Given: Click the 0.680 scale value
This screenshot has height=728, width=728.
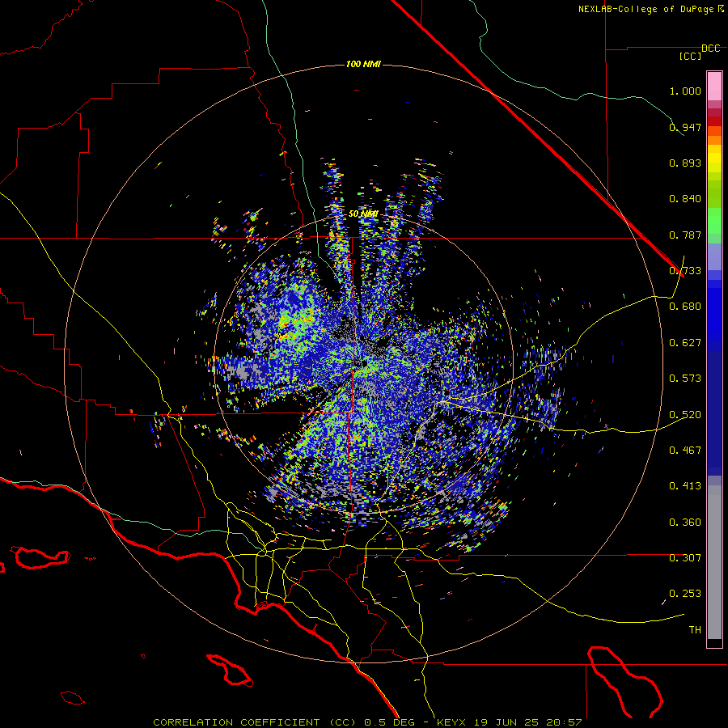Looking at the screenshot, I should tap(685, 307).
